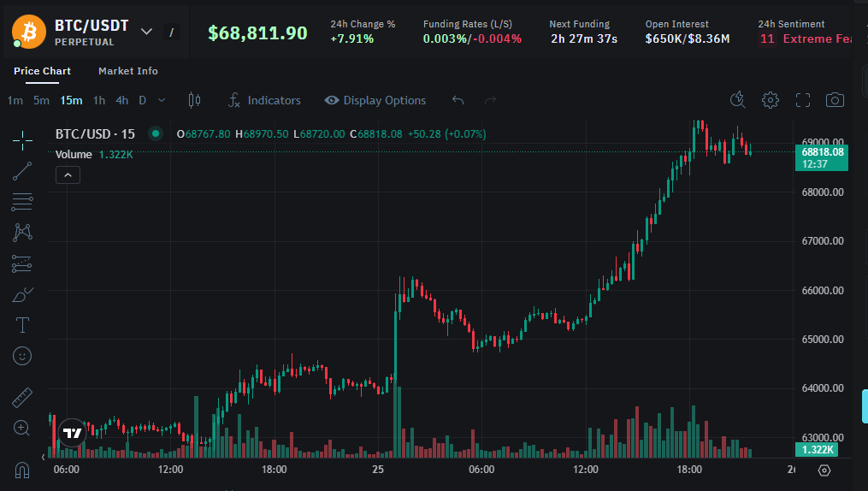Select the Text annotation tool

(x=22, y=325)
